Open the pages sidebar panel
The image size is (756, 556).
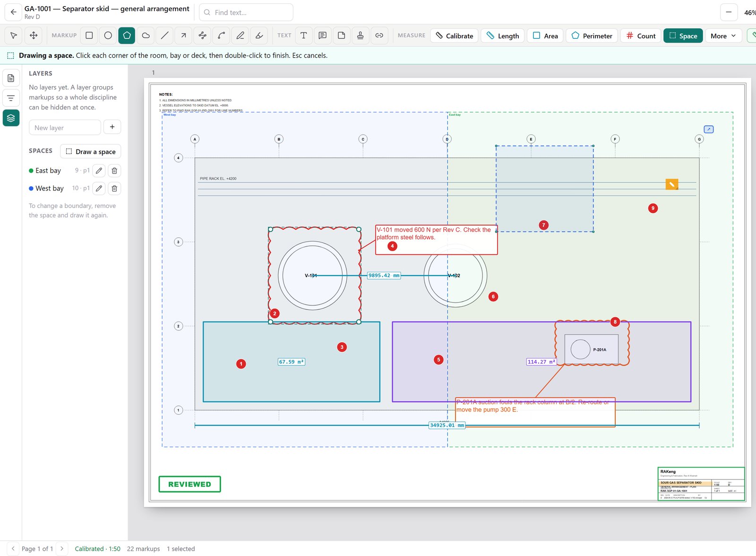(x=11, y=78)
